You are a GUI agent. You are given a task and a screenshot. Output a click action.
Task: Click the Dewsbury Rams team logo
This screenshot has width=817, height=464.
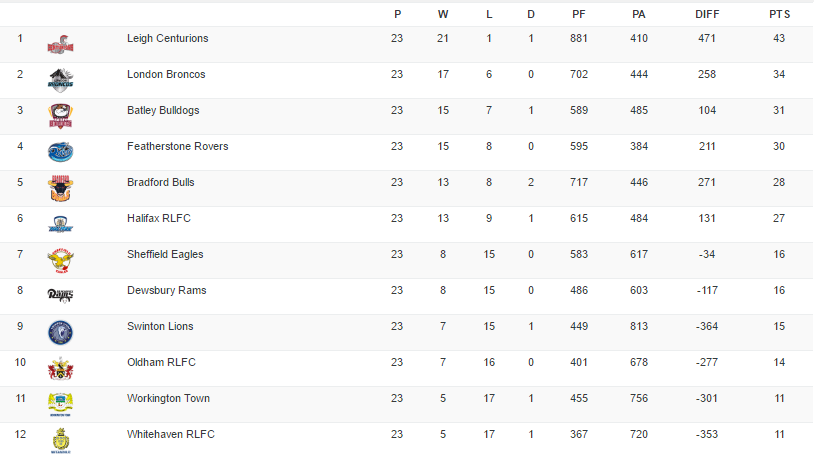tap(61, 294)
